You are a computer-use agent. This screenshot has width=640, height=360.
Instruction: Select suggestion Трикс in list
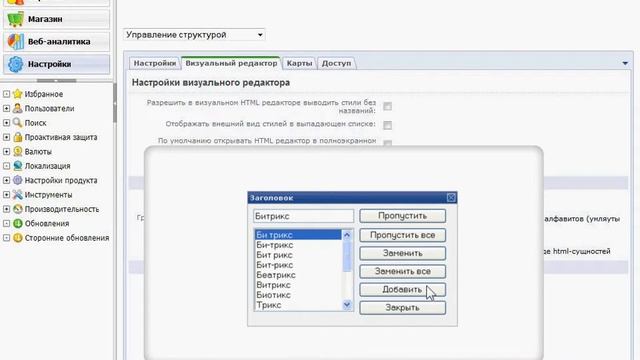coord(298,305)
